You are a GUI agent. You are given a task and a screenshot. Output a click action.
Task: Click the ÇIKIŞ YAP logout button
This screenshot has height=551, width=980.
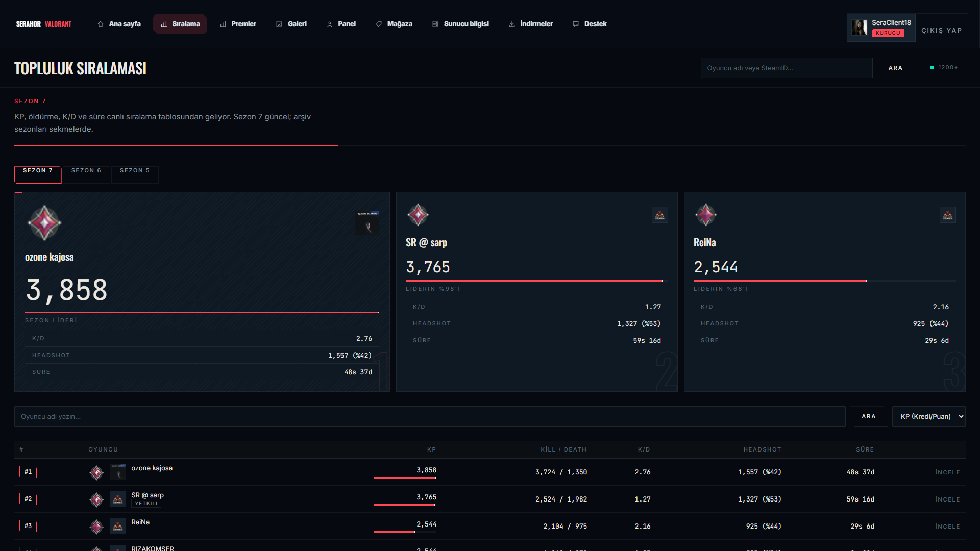(x=942, y=31)
